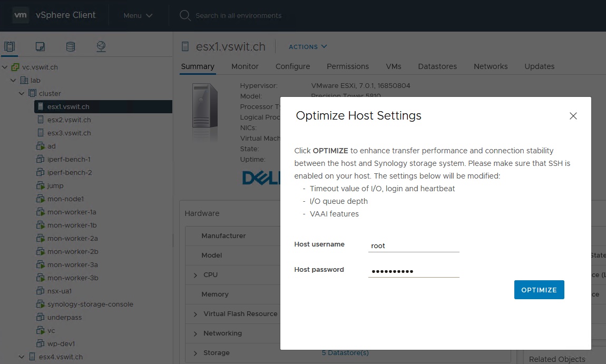The image size is (606, 364).
Task: Open the Hosts and Clusters inventory view icon
Action: pos(10,47)
